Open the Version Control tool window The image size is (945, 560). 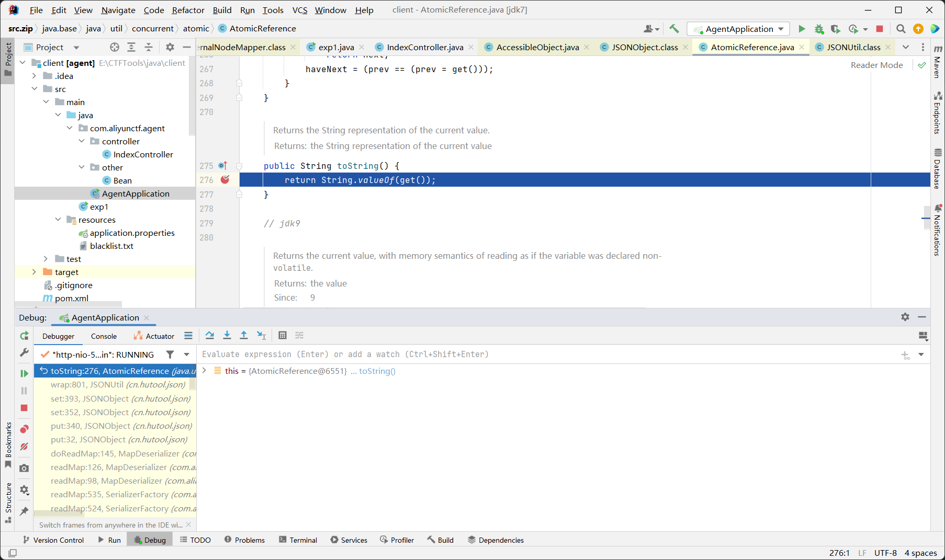click(53, 540)
